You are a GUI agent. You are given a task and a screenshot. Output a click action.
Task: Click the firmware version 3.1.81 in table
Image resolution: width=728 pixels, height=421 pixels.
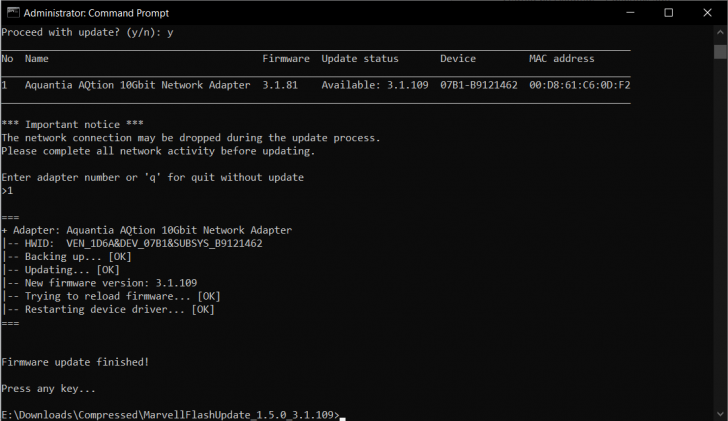point(280,85)
